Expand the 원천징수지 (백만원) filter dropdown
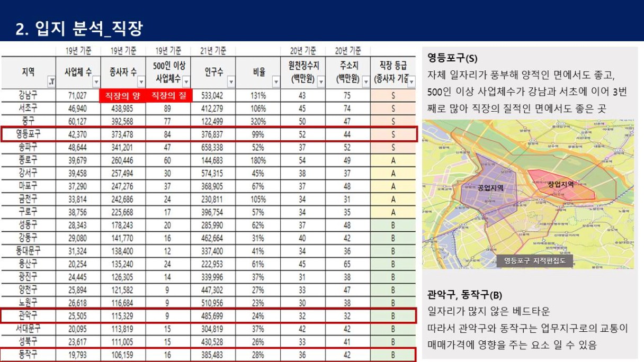 [x=320, y=82]
